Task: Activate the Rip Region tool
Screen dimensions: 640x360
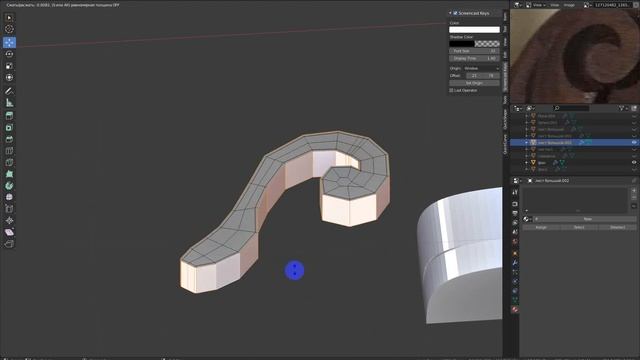Action: point(9,244)
